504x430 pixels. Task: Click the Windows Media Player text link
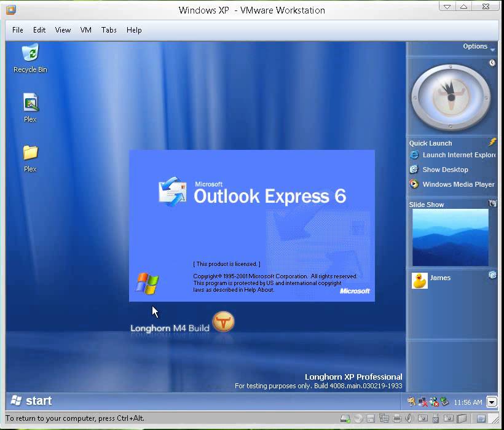[459, 184]
